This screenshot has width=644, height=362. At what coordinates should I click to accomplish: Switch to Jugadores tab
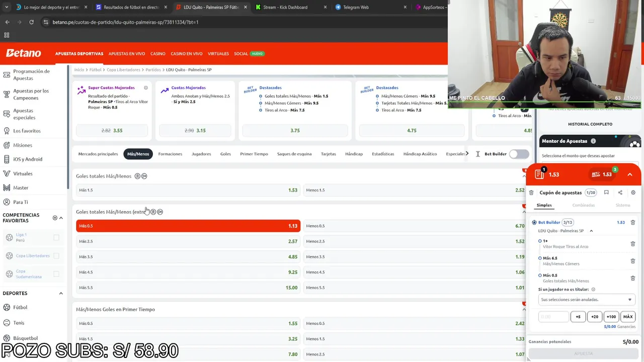tap(201, 154)
